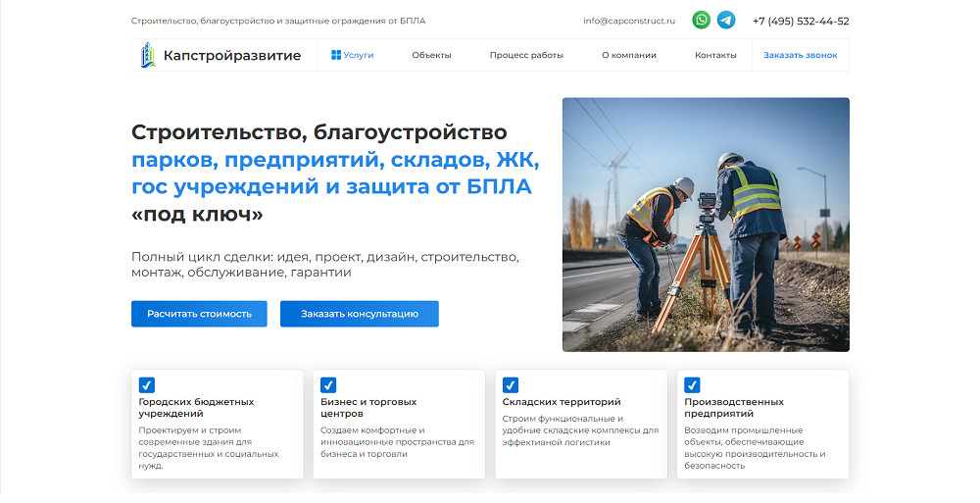Screen dimensions: 980x503
Task: Call phone number +7 (495) 532-44-52
Action: click(x=801, y=22)
